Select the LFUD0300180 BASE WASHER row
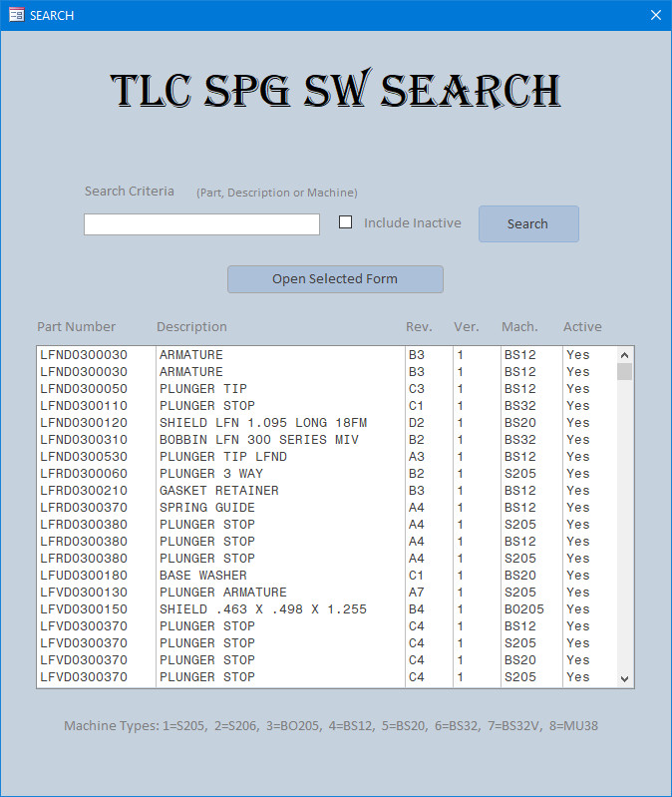 tap(328, 576)
